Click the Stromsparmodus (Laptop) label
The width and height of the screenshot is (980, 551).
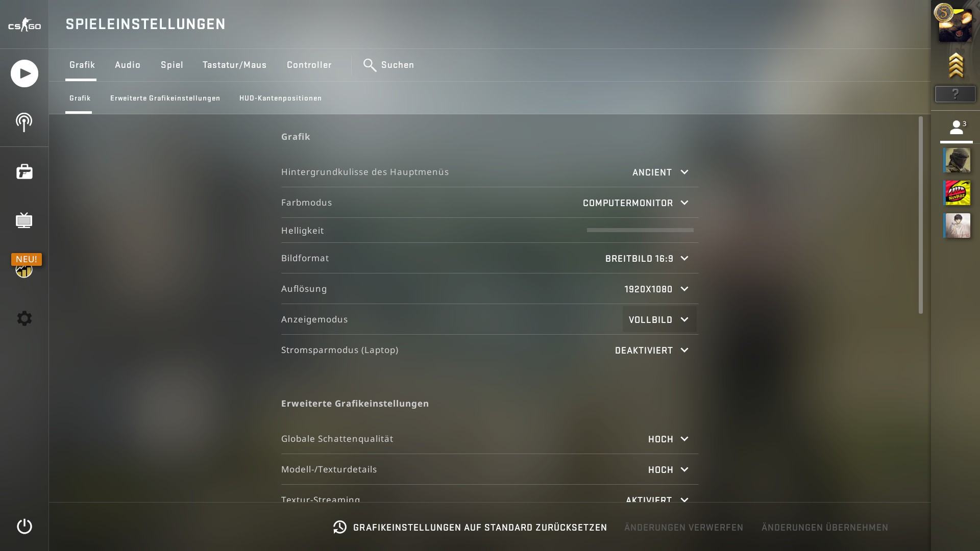click(340, 350)
